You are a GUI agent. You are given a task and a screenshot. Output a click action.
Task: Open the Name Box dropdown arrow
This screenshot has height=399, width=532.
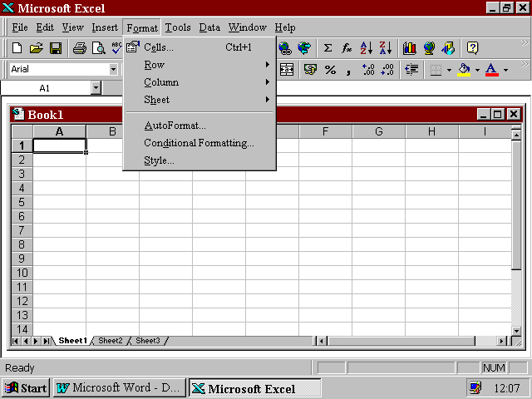click(96, 88)
